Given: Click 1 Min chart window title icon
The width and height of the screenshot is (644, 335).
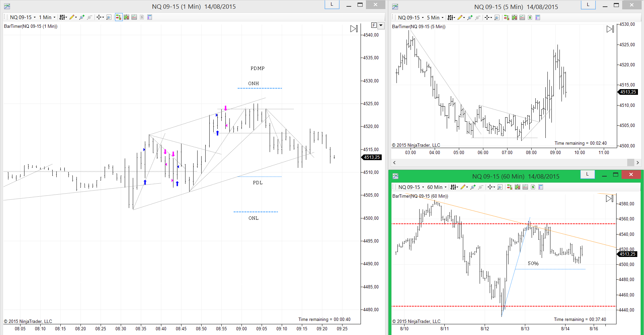Looking at the screenshot, I should (x=7, y=6).
